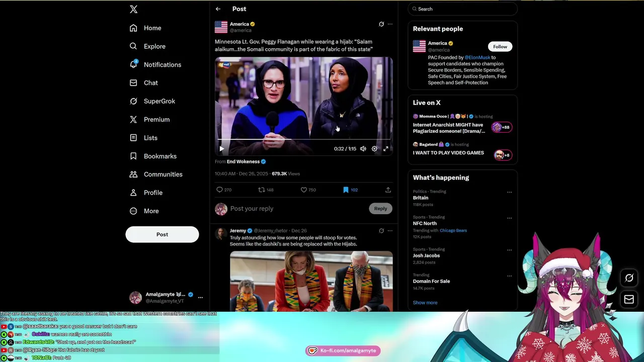644x362 pixels.
Task: Click the 679.3K Views count
Action: pos(286,174)
